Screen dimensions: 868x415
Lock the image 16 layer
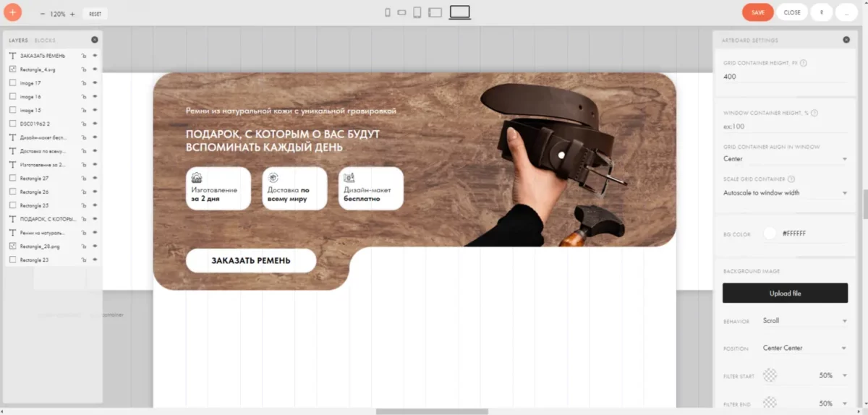coord(84,96)
